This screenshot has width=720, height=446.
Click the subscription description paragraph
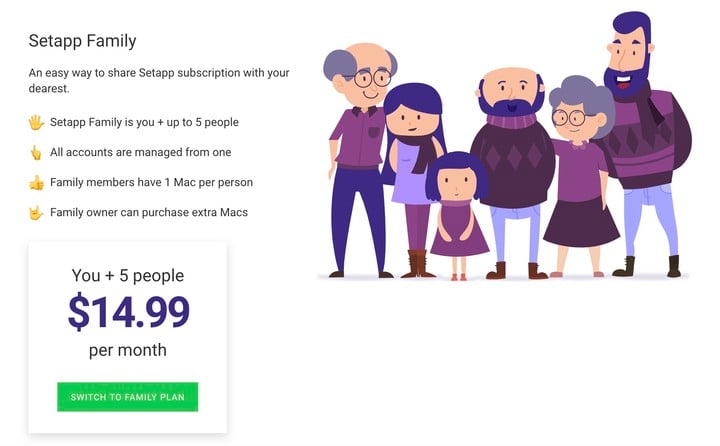(x=159, y=80)
